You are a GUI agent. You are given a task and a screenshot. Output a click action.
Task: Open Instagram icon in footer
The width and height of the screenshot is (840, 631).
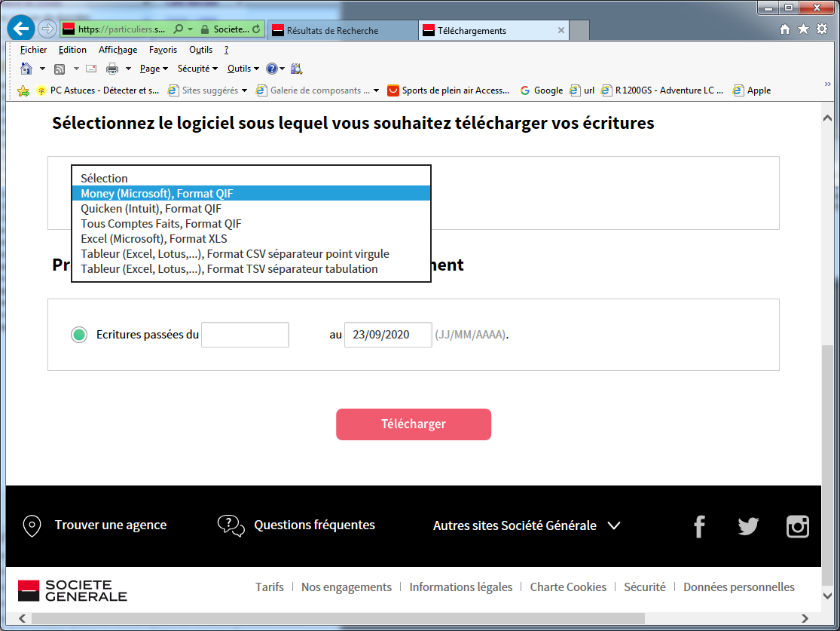pyautogui.click(x=798, y=526)
